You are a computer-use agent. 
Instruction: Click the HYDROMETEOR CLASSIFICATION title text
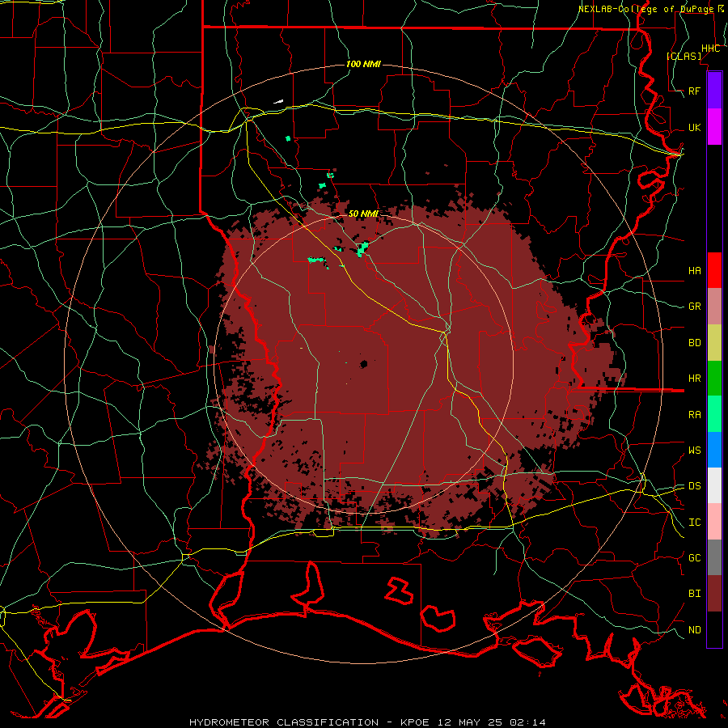[x=284, y=722]
